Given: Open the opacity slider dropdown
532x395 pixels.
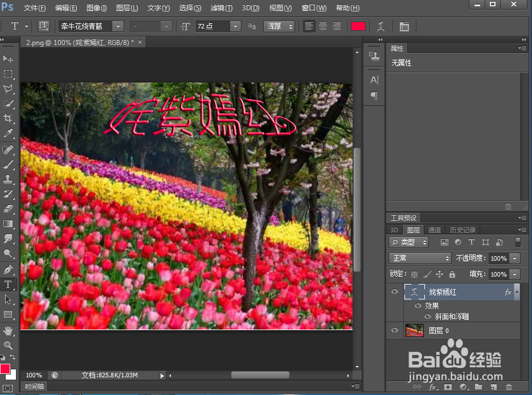Looking at the screenshot, I should coord(515,258).
